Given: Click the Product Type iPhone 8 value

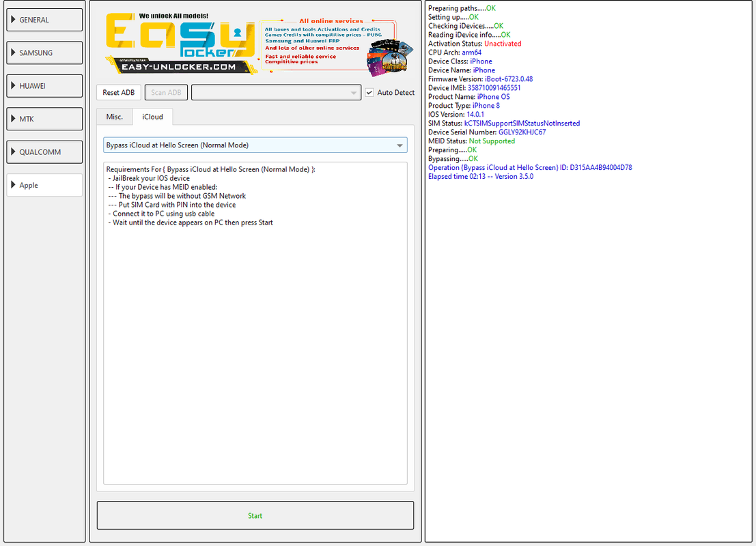Looking at the screenshot, I should 486,106.
